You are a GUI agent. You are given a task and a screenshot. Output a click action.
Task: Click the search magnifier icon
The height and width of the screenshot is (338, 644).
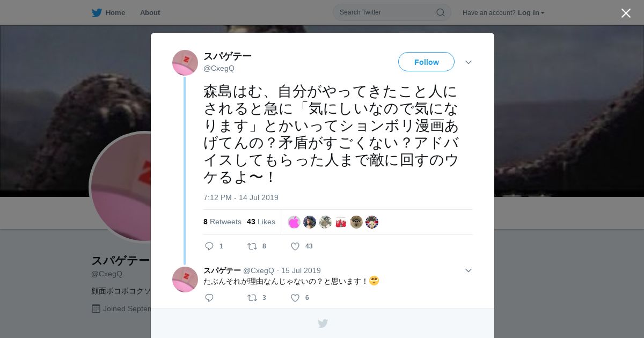(x=440, y=12)
